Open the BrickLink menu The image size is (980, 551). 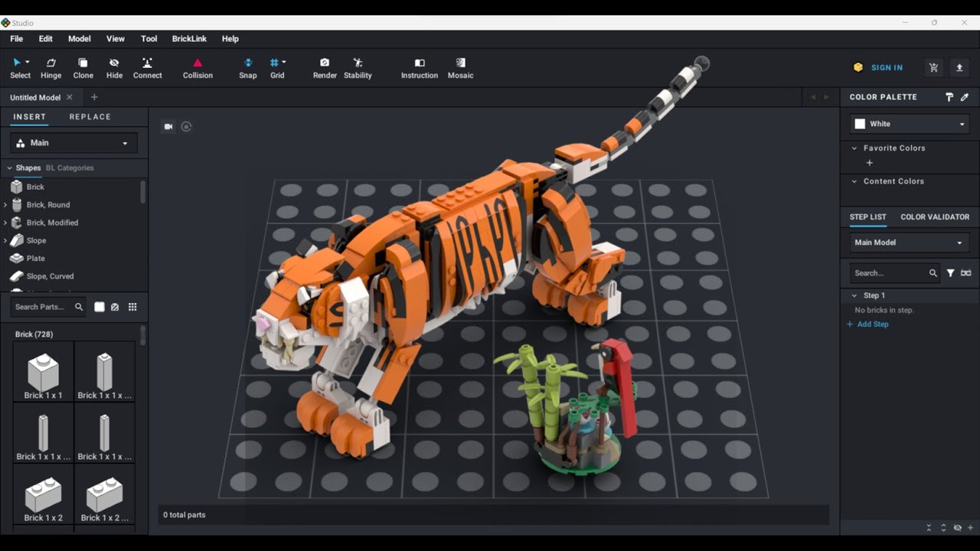[189, 39]
